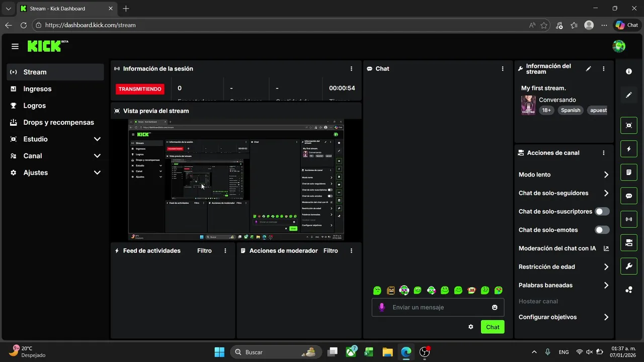Open more options for Acciones de moderador
Image resolution: width=644 pixels, height=362 pixels.
(x=351, y=250)
